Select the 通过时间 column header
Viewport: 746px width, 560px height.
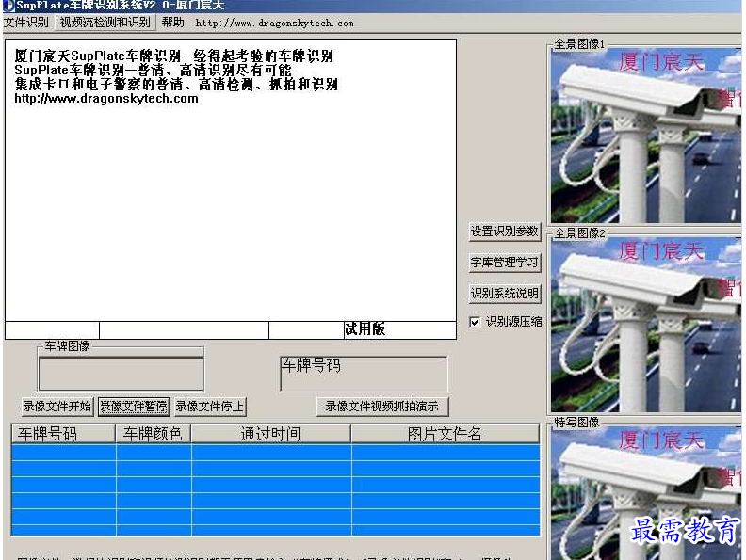[x=270, y=434]
